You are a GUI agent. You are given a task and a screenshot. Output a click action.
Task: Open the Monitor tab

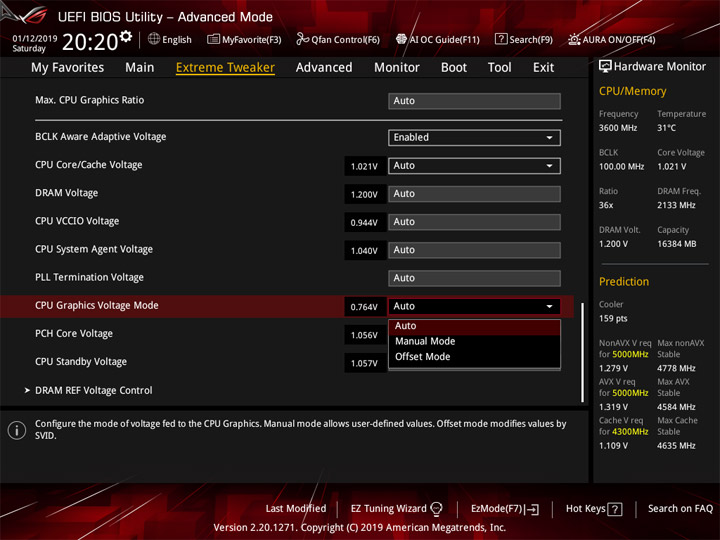[397, 68]
